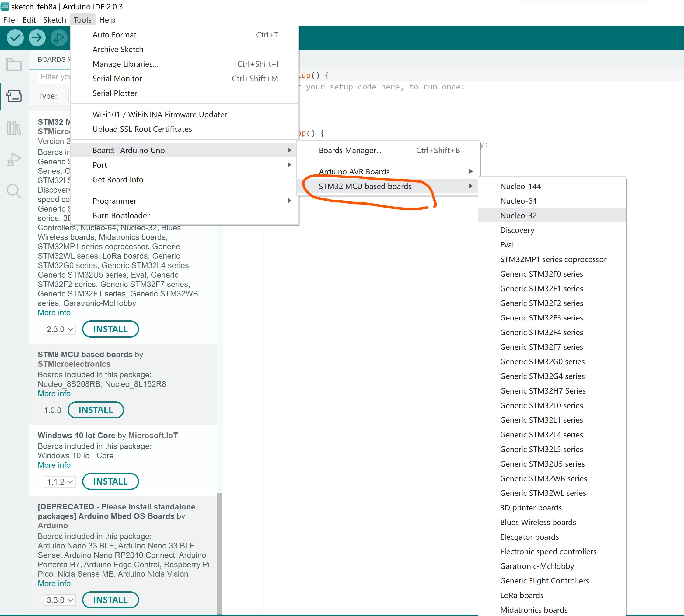
Task: Open More info link for STM32 package
Action: click(54, 312)
